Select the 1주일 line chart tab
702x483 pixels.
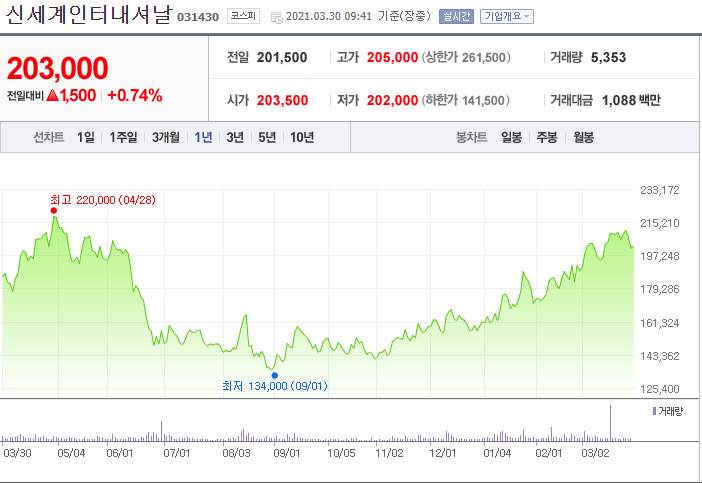point(123,137)
